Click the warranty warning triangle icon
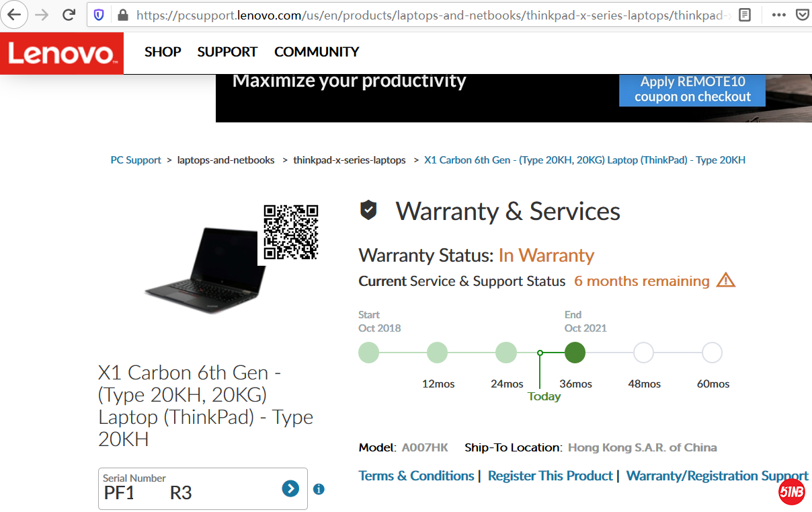This screenshot has height=512, width=812. tap(725, 281)
